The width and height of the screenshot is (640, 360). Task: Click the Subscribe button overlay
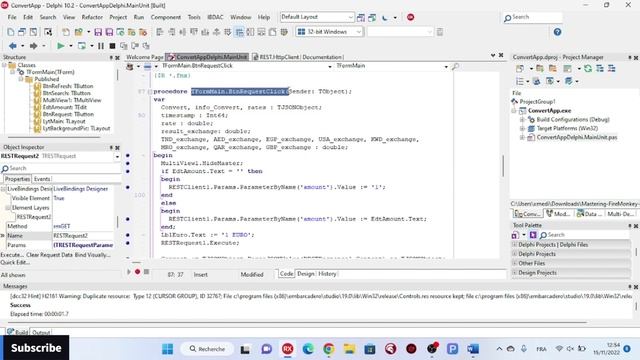[x=36, y=348]
